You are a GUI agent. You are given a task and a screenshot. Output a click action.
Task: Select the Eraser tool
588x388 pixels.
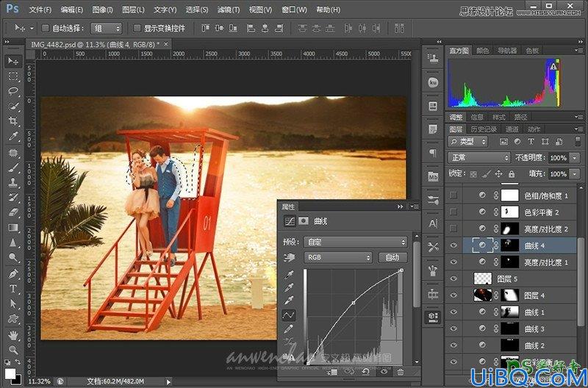[13, 212]
